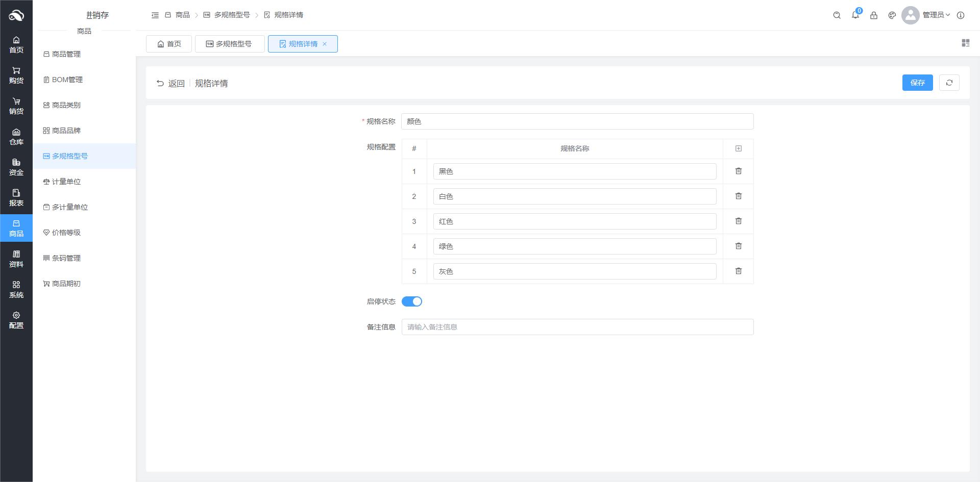The image size is (980, 482).
Task: Delete the 黑色 specification row
Action: 738,171
